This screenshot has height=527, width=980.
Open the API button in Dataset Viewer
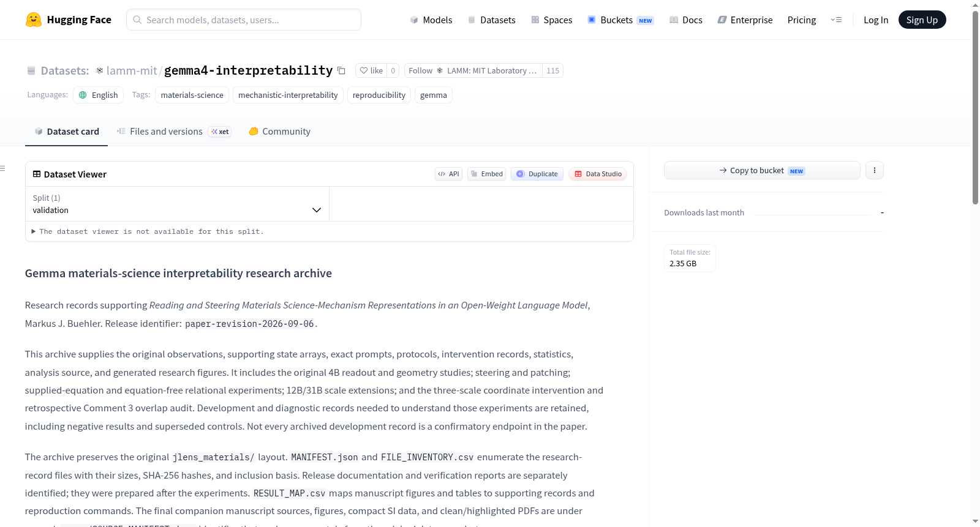coord(448,174)
